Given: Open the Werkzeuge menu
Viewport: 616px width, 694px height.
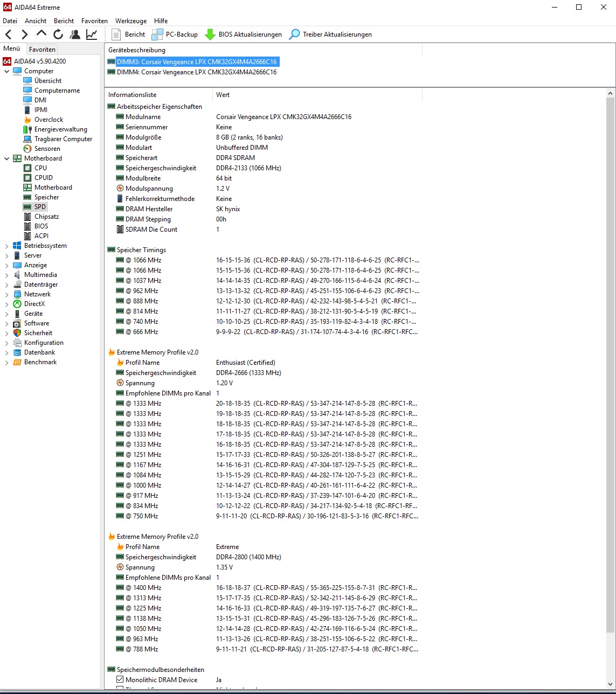Looking at the screenshot, I should [x=131, y=21].
